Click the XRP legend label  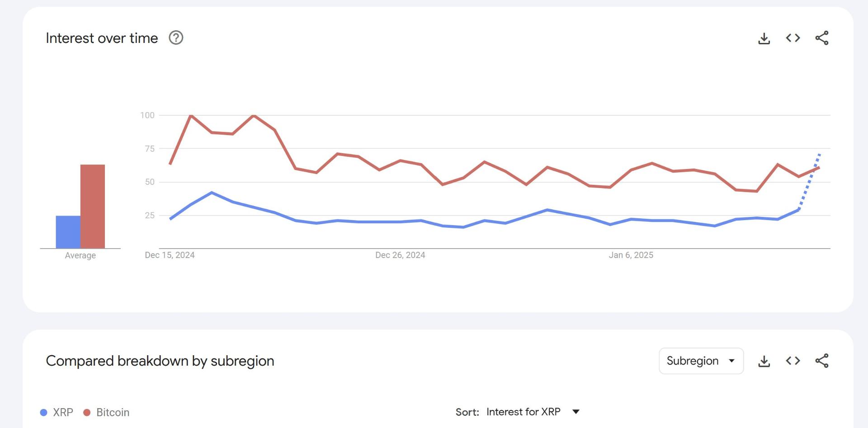coord(63,412)
